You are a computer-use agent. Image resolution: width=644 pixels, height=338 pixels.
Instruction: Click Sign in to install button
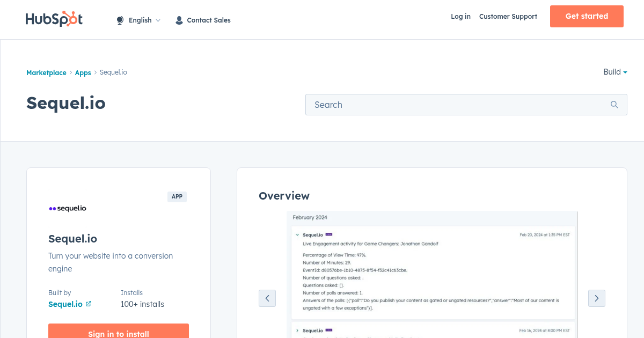(x=119, y=330)
